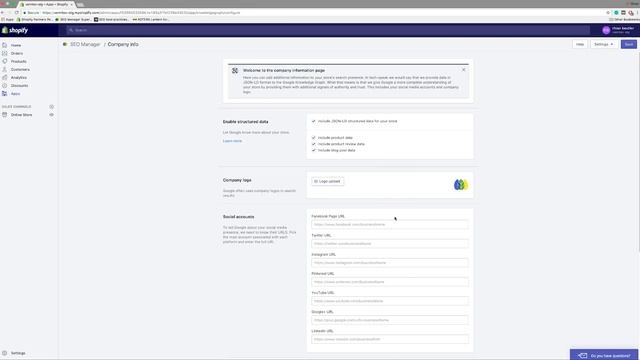Select the Shopify browser tab
This screenshot has height=360, width=640.
coord(46,4)
